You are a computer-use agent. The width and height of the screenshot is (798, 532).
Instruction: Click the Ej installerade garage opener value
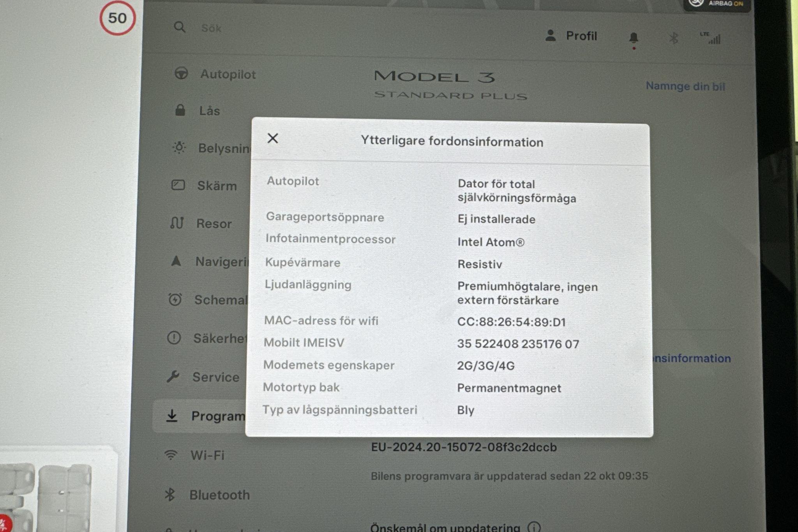coord(496,219)
